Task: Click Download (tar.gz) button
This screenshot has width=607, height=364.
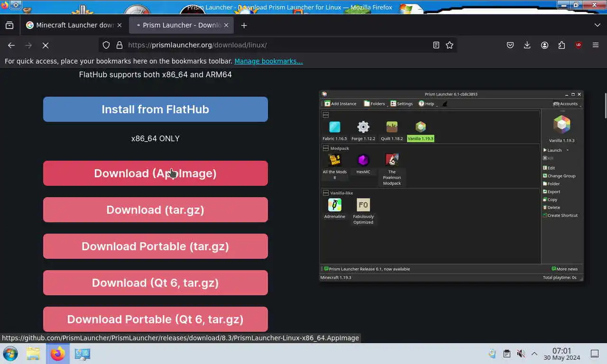Action: (x=156, y=209)
